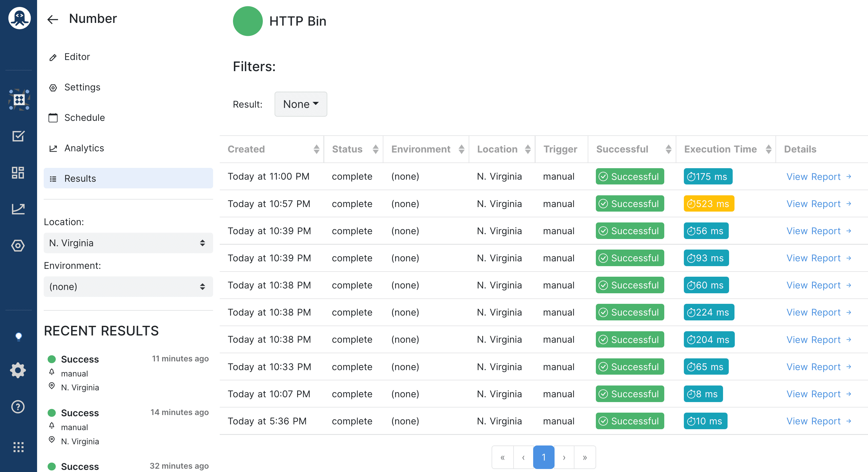Go back using the arrow next to Number

click(52, 20)
